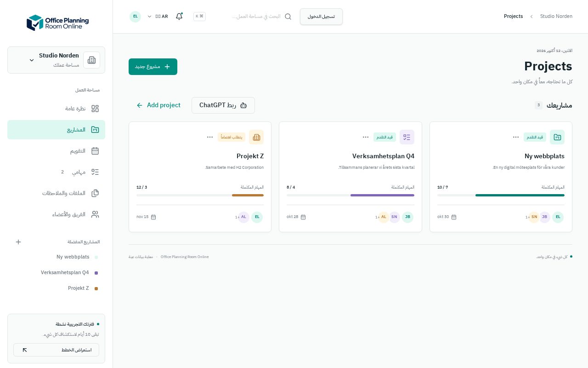
Task: Open the notifications bell
Action: coord(179,17)
